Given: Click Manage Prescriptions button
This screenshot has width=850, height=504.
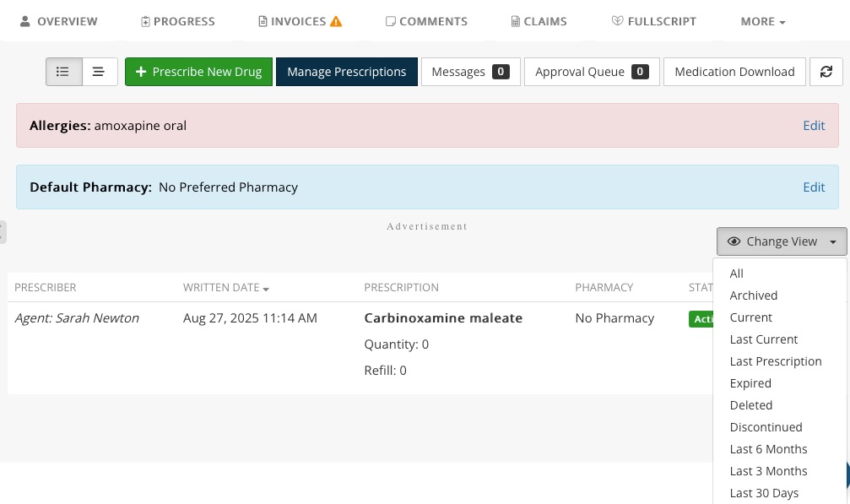Looking at the screenshot, I should [347, 72].
